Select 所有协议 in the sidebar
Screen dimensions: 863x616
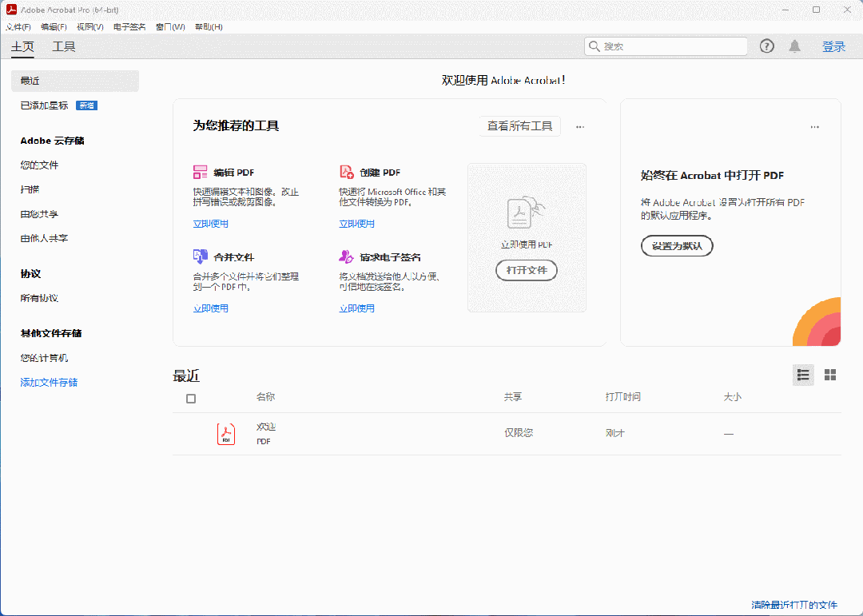pos(39,298)
